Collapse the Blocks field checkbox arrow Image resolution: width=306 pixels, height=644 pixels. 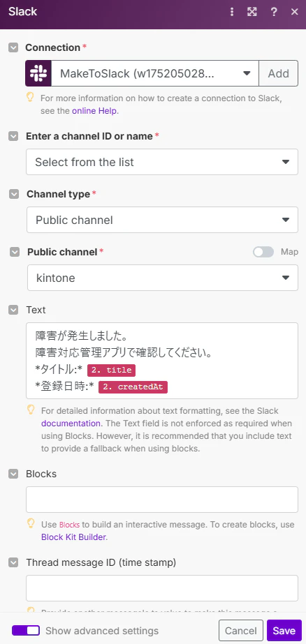tap(13, 474)
